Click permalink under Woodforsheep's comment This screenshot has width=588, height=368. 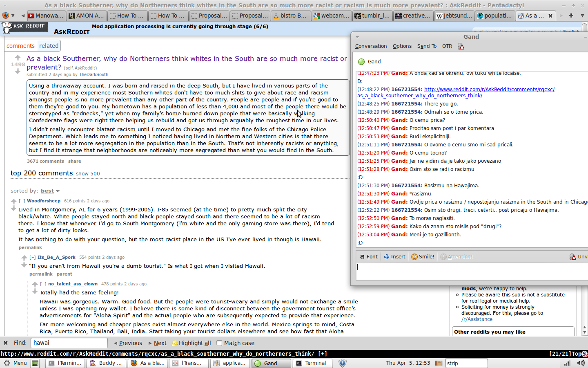[x=30, y=248]
